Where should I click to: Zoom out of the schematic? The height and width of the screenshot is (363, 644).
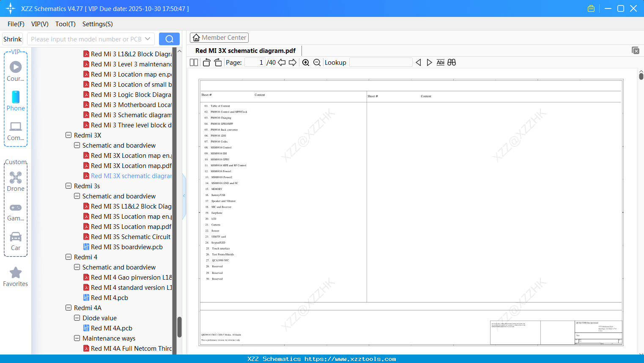click(x=317, y=62)
